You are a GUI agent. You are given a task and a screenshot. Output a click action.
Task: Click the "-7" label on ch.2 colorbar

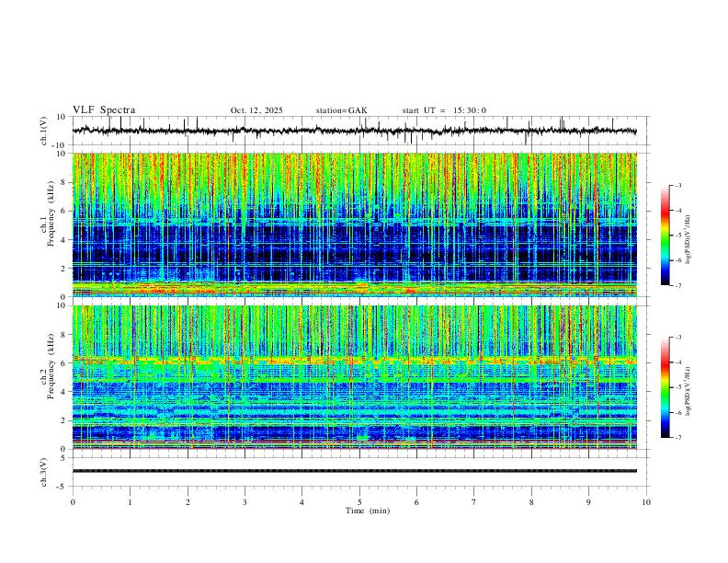coord(678,438)
